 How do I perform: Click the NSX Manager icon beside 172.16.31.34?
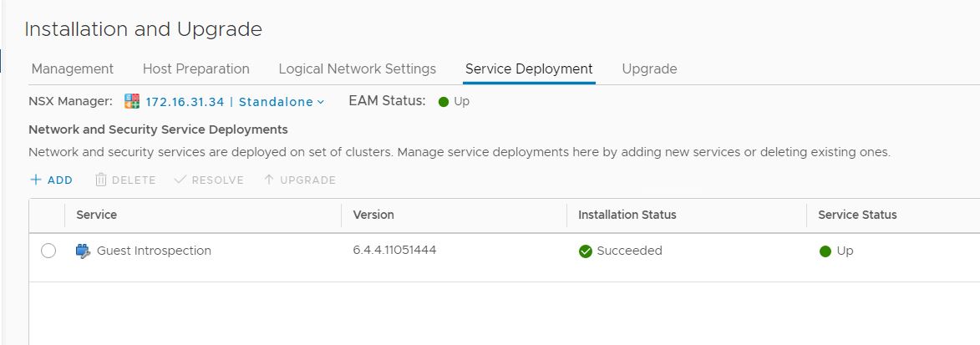[x=132, y=102]
